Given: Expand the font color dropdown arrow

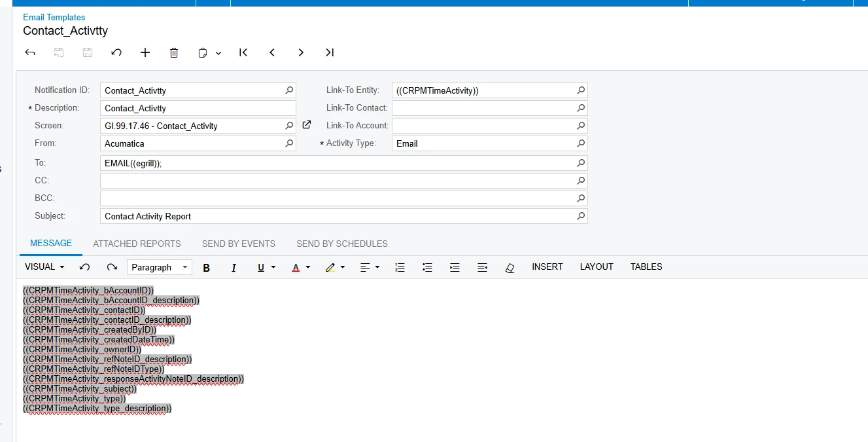Looking at the screenshot, I should [308, 267].
